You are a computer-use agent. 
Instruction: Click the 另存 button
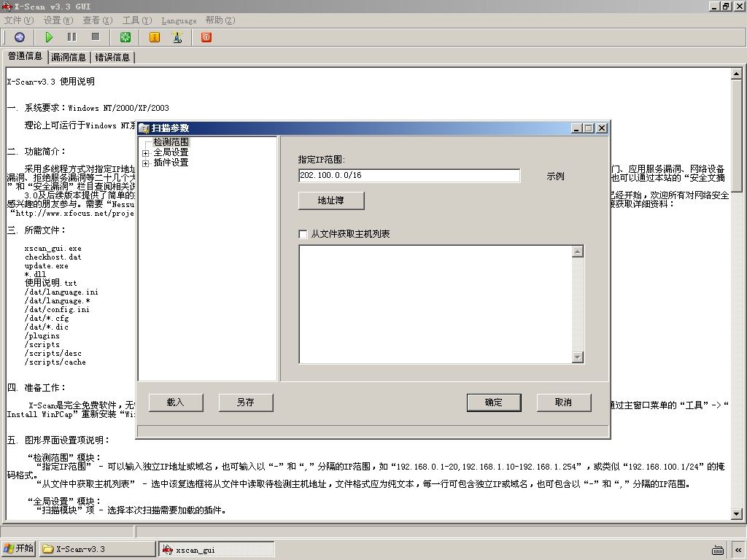(246, 402)
